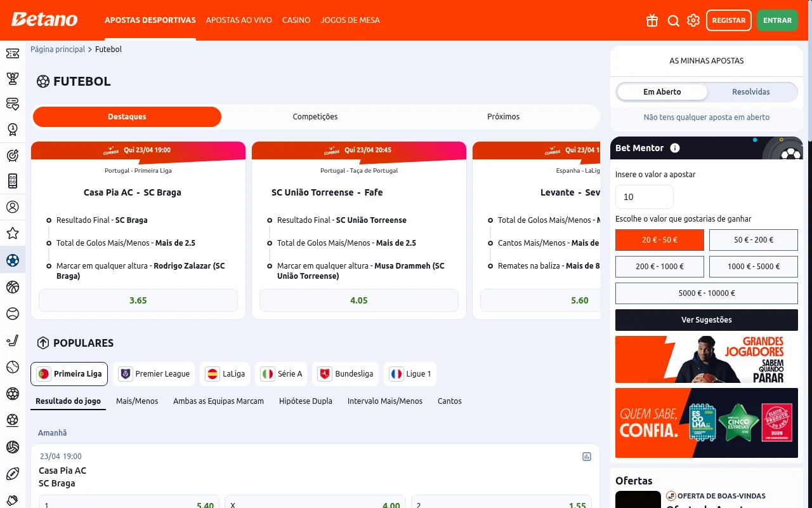Open the gift promotions icon in header
812x508 pixels.
tap(652, 20)
